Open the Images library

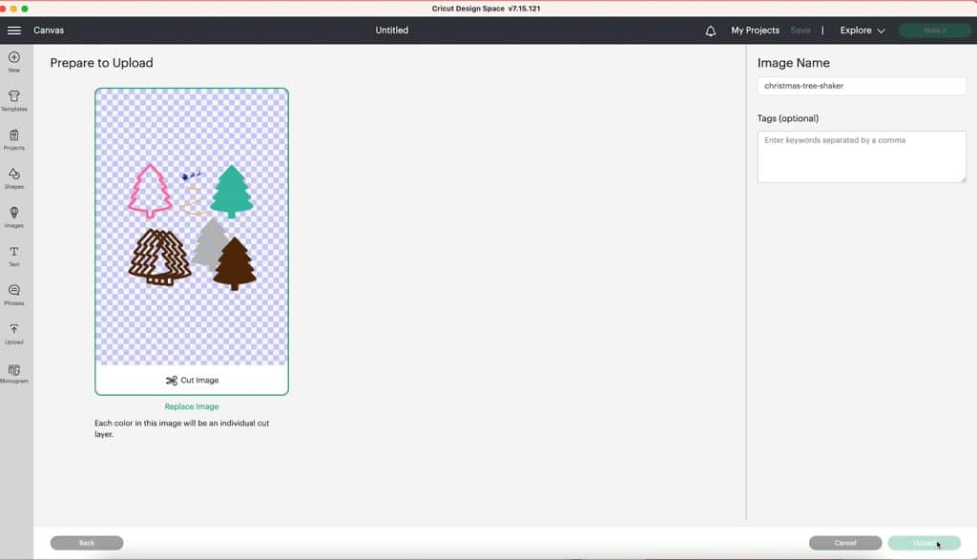13,217
